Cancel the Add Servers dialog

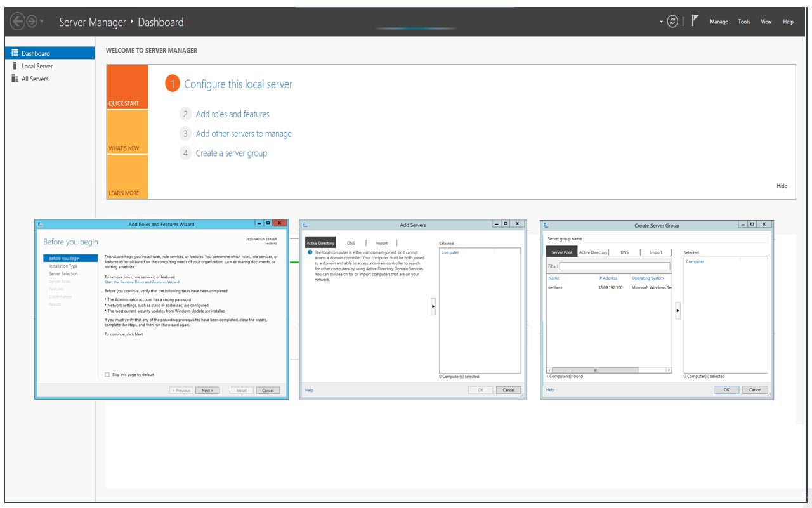pyautogui.click(x=508, y=390)
